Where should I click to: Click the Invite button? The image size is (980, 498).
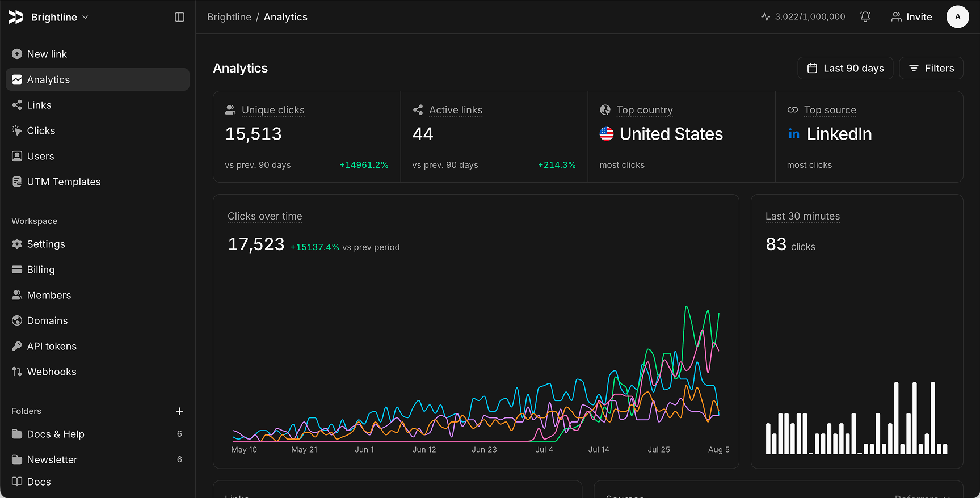(x=911, y=17)
